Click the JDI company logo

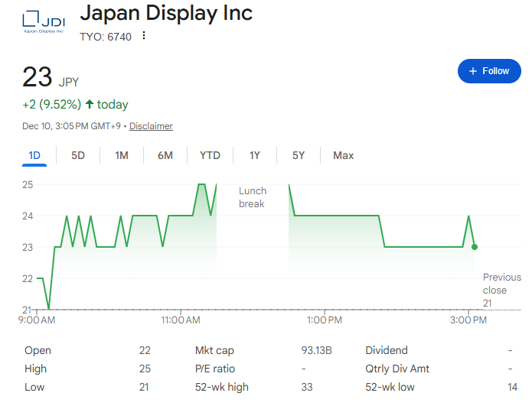[43, 23]
